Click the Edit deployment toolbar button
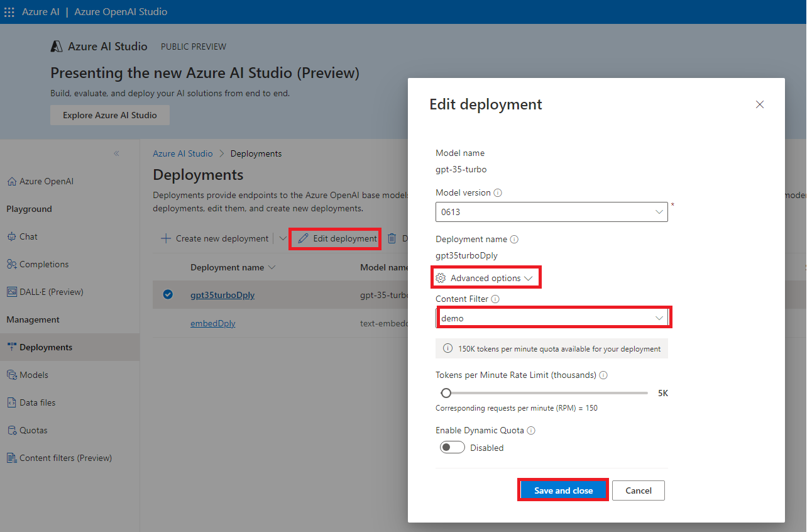Screen dimensions: 812x532 (x=338, y=238)
